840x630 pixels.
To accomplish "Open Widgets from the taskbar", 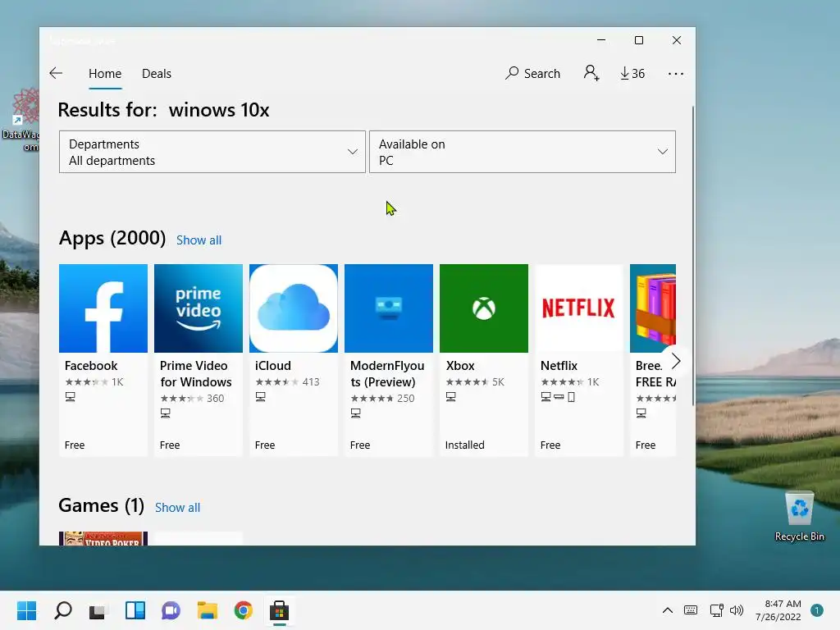I will 135,610.
